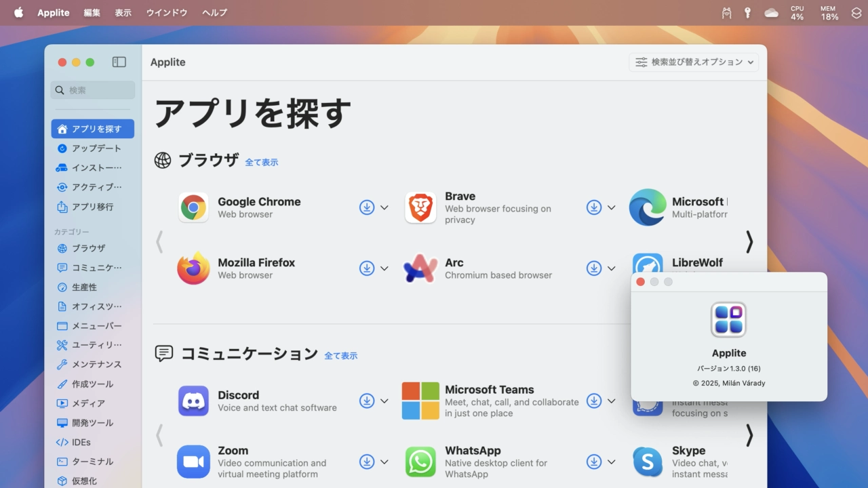Toggle the sidebar visibility button
This screenshot has height=488, width=868.
pos(119,62)
